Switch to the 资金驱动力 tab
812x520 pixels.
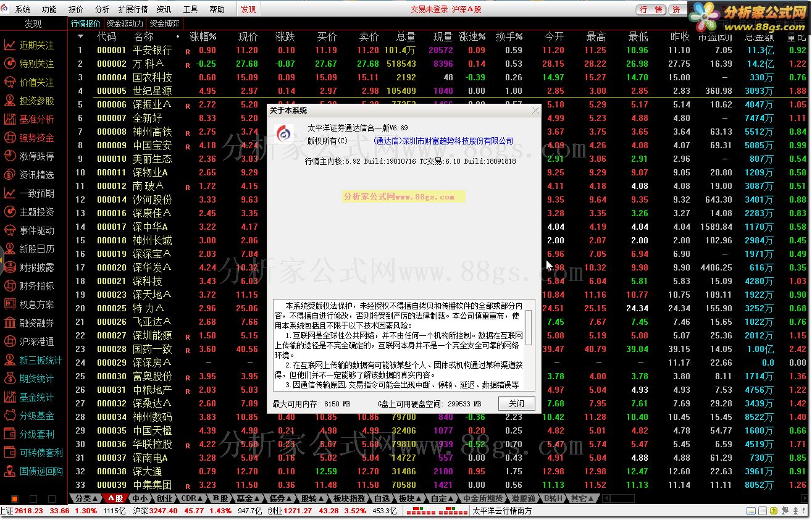pos(125,23)
